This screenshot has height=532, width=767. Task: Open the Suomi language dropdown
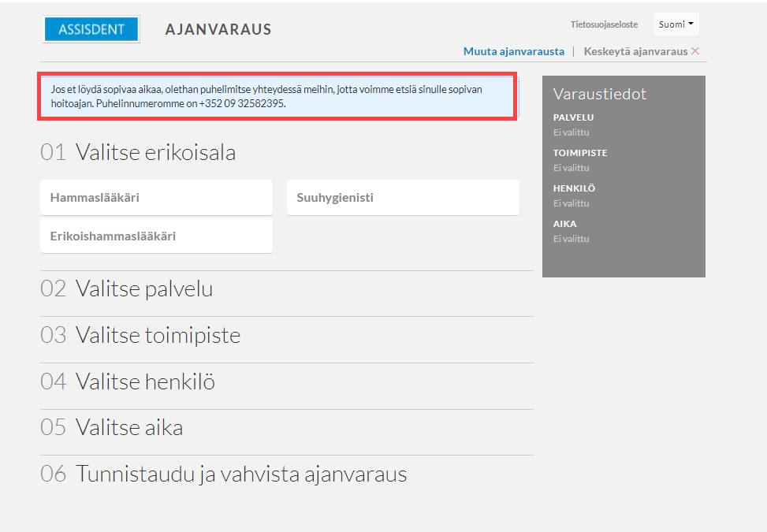click(x=676, y=24)
